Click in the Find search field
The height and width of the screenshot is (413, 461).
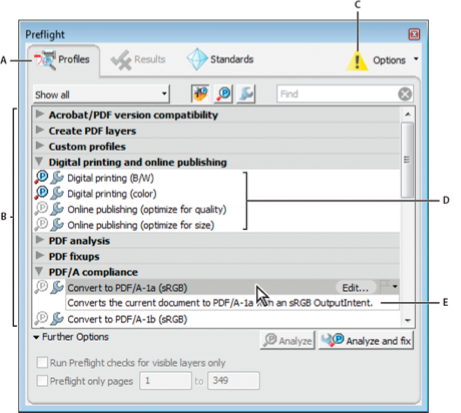[337, 94]
